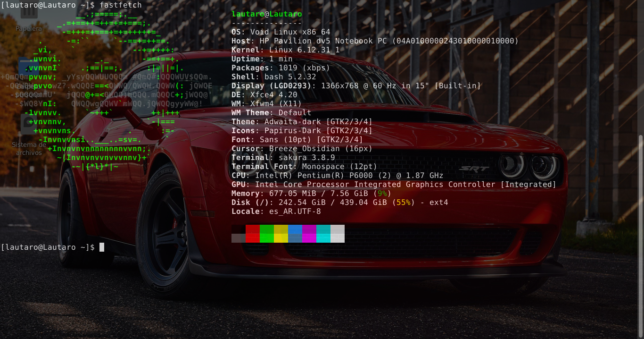This screenshot has height=339, width=644.
Task: Click the 'Packages: 1019 (xbps)' line
Action: click(x=281, y=68)
